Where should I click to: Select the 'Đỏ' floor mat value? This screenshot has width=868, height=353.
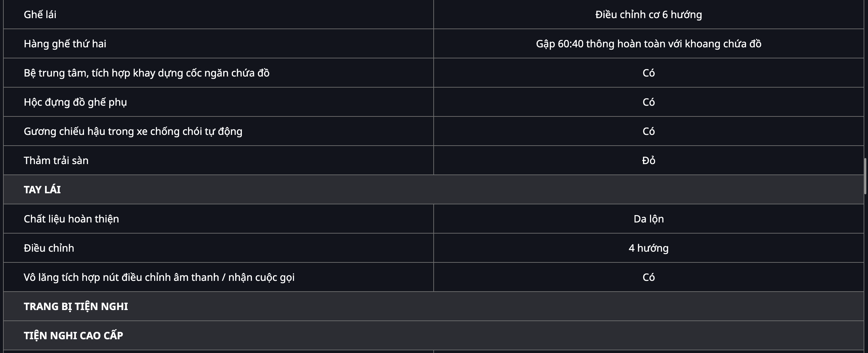[648, 160]
